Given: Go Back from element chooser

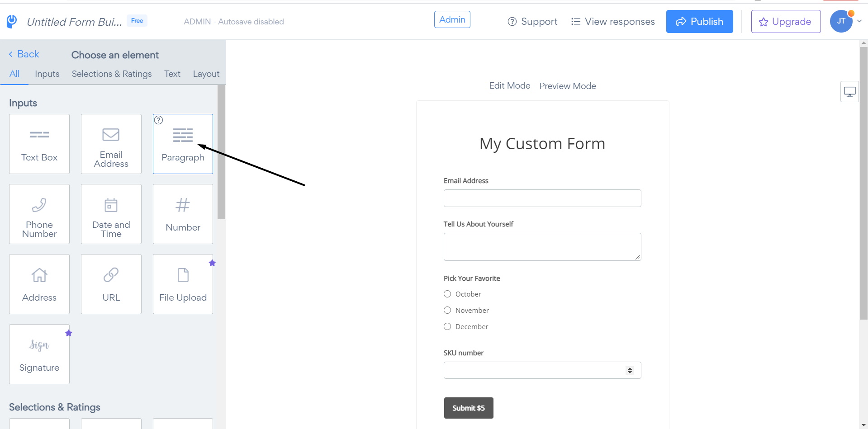Looking at the screenshot, I should click(24, 54).
